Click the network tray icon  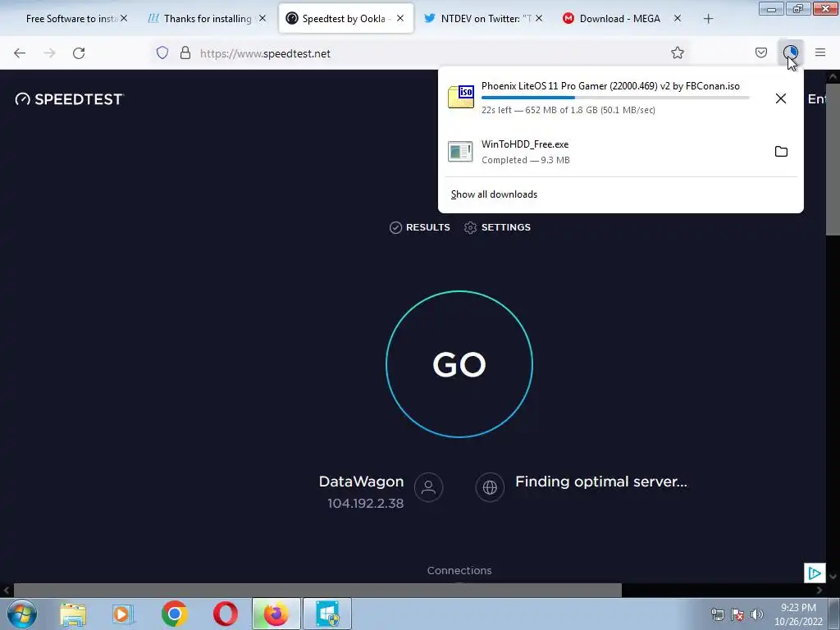point(717,614)
